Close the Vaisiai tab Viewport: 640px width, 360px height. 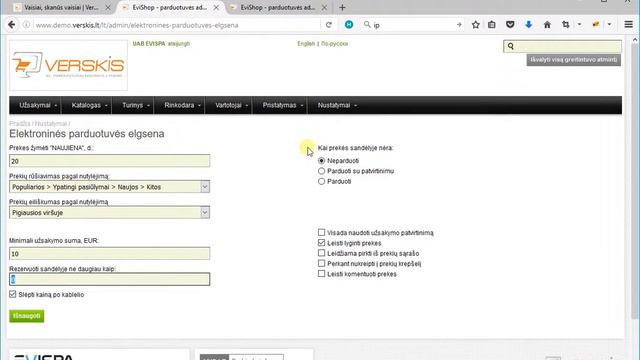click(108, 7)
